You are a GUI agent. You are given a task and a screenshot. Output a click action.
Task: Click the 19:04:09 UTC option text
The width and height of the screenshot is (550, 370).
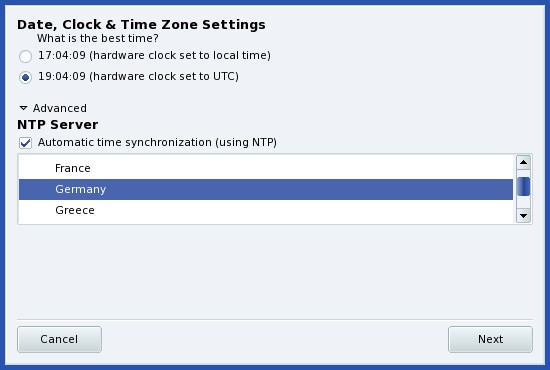coord(138,76)
